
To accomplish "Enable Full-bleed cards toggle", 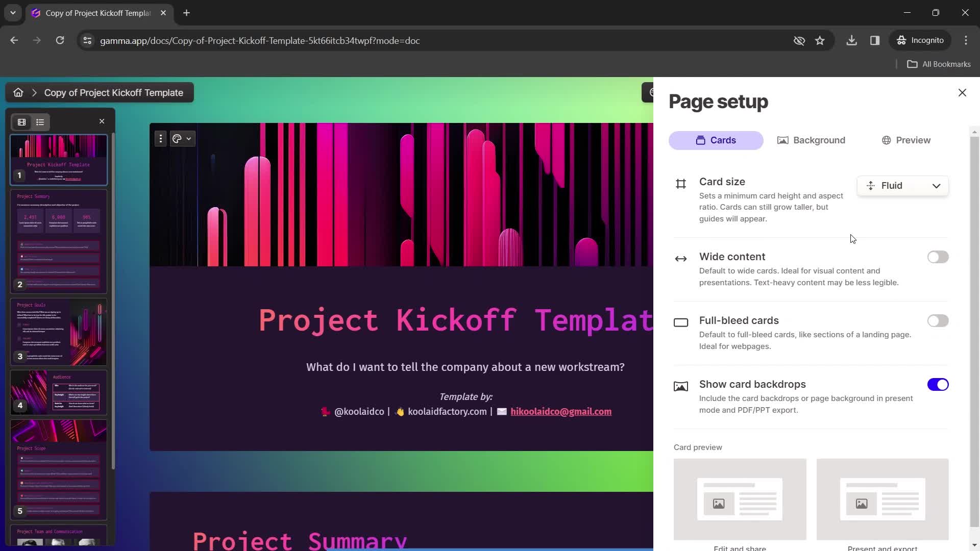I will coord(938,321).
